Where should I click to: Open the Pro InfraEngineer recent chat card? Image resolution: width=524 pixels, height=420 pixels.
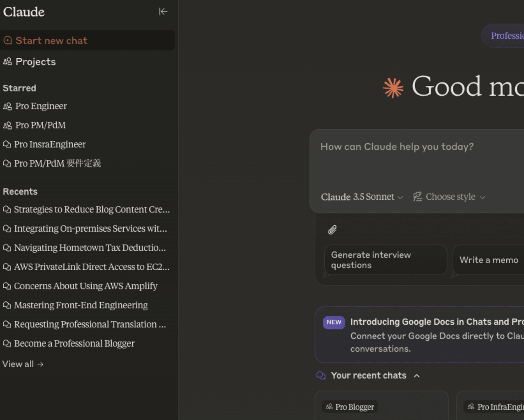[x=490, y=406]
